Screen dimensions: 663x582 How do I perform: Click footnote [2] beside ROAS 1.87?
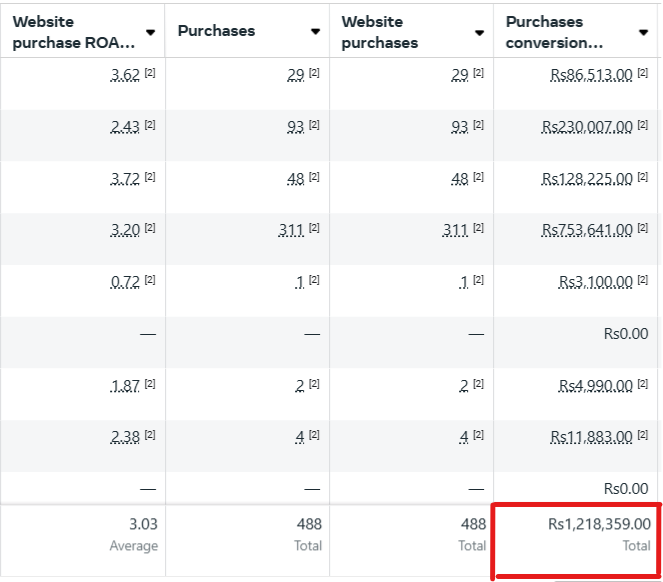tap(150, 383)
